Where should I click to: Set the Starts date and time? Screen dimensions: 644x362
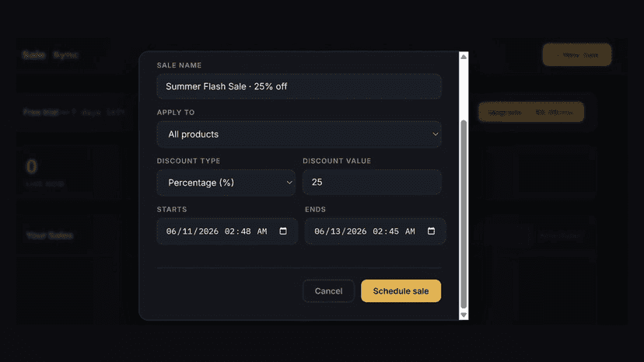point(227,231)
